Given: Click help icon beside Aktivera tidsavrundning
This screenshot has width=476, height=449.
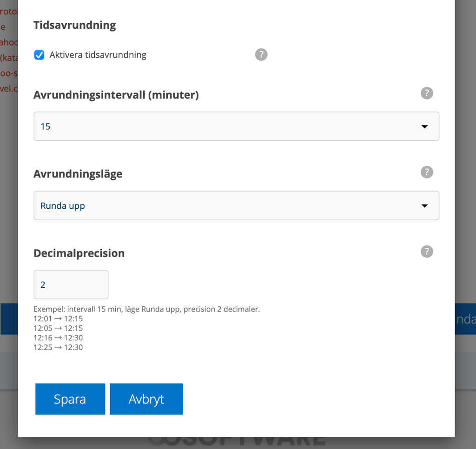Looking at the screenshot, I should tap(261, 55).
